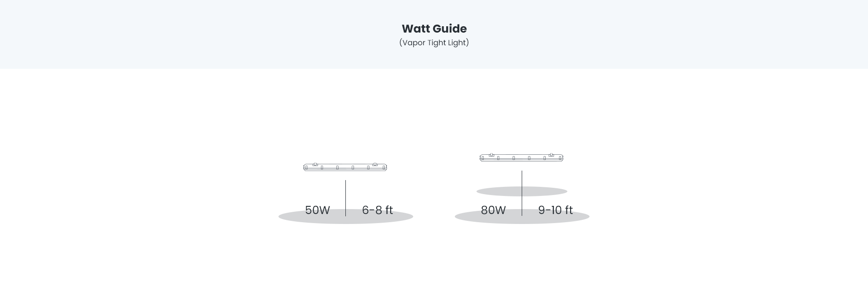
Task: Click the 9-10 ft height label
Action: click(x=555, y=210)
